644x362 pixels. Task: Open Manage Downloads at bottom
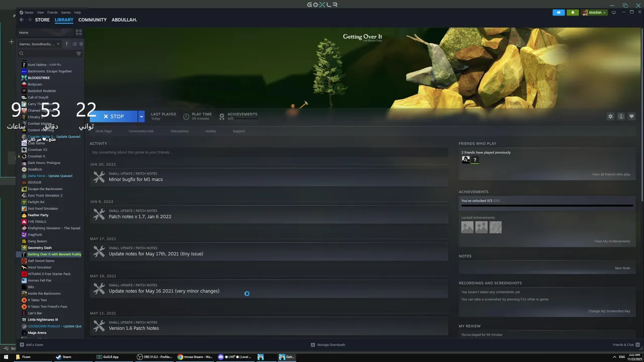pyautogui.click(x=328, y=345)
